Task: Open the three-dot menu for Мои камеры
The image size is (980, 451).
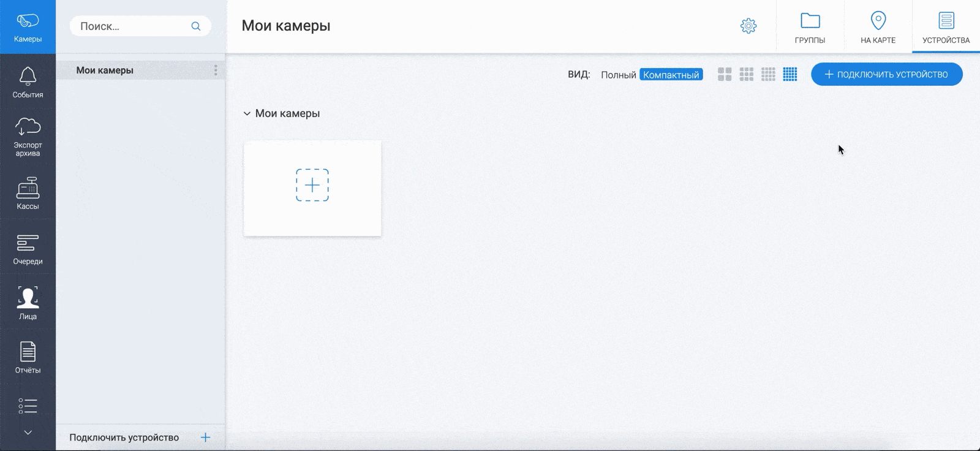Action: point(216,70)
